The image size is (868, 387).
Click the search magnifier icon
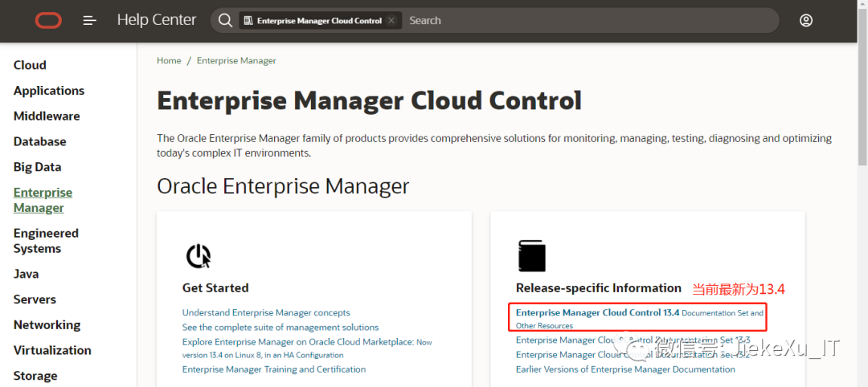[226, 20]
